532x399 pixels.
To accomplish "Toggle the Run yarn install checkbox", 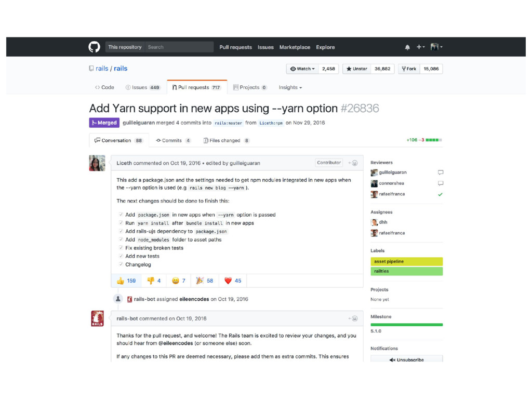I will [121, 223].
